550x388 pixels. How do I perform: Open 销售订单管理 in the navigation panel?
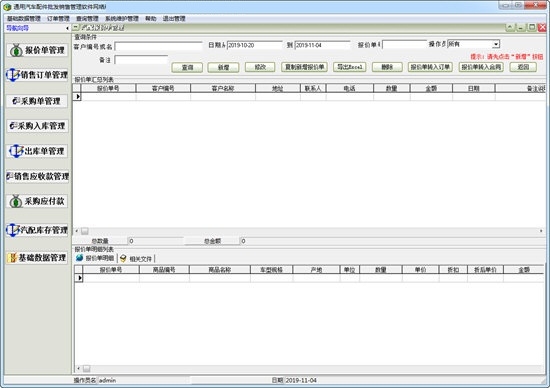(37, 75)
